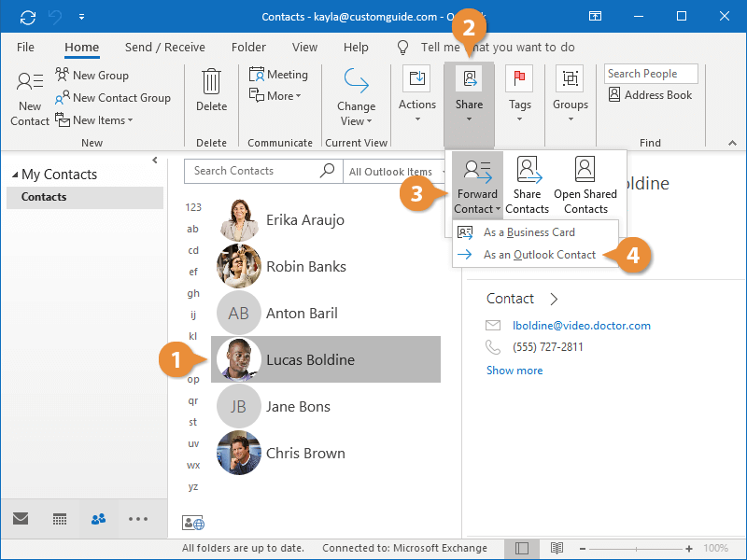Choose As a Business Card
Image resolution: width=747 pixels, height=560 pixels.
pos(535,232)
